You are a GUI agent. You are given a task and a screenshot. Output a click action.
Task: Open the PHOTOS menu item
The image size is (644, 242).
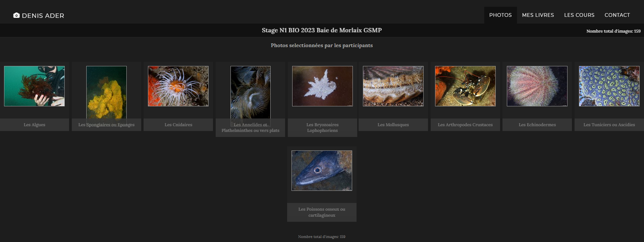pyautogui.click(x=500, y=15)
